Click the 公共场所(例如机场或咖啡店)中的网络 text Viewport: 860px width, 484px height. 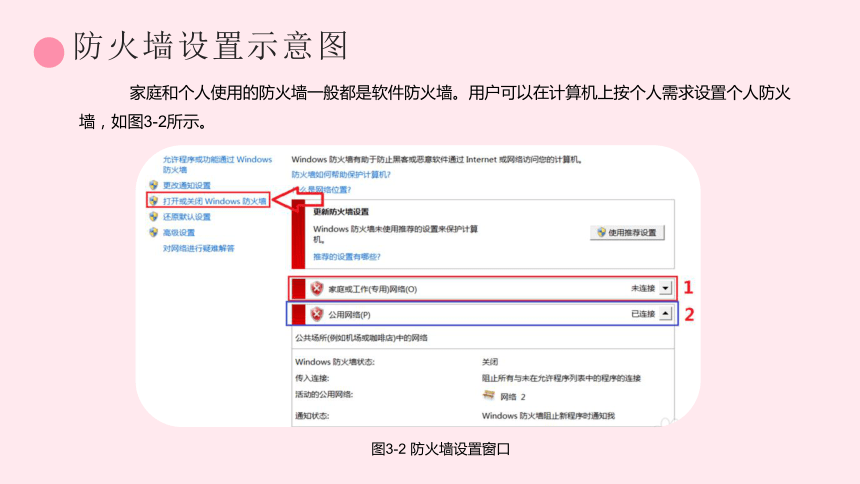click(x=361, y=338)
